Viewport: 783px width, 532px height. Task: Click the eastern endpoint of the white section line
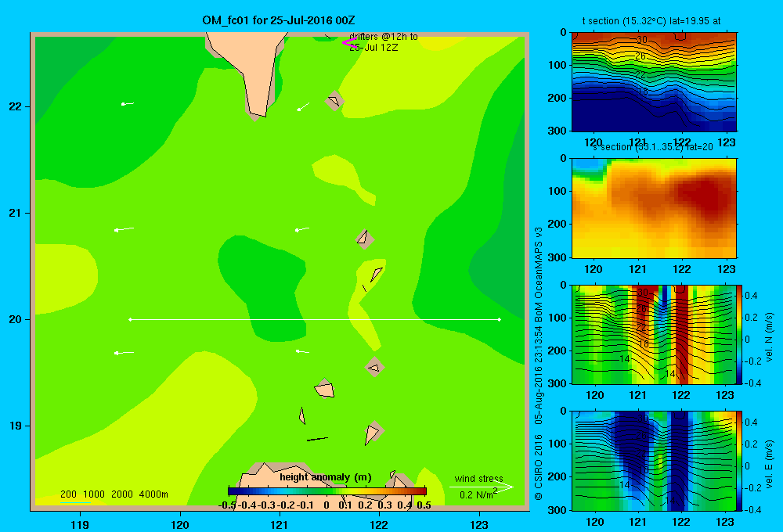point(500,319)
